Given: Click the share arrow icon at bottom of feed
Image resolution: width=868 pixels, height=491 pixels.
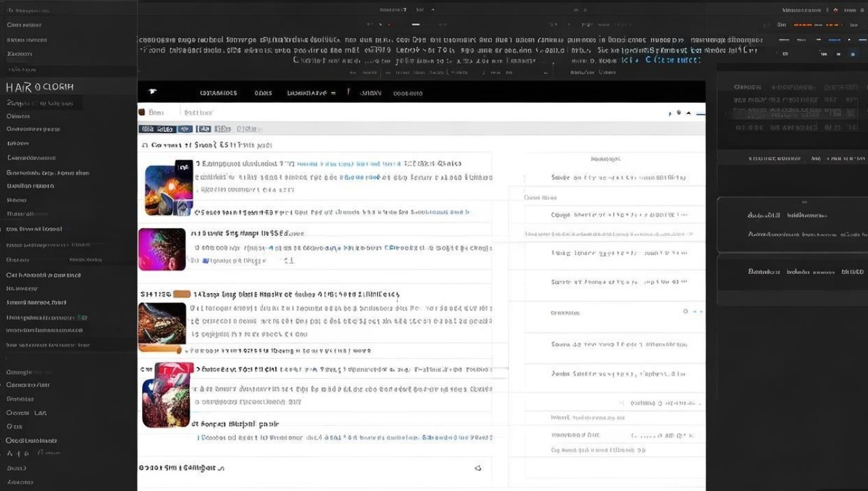Looking at the screenshot, I should point(478,468).
